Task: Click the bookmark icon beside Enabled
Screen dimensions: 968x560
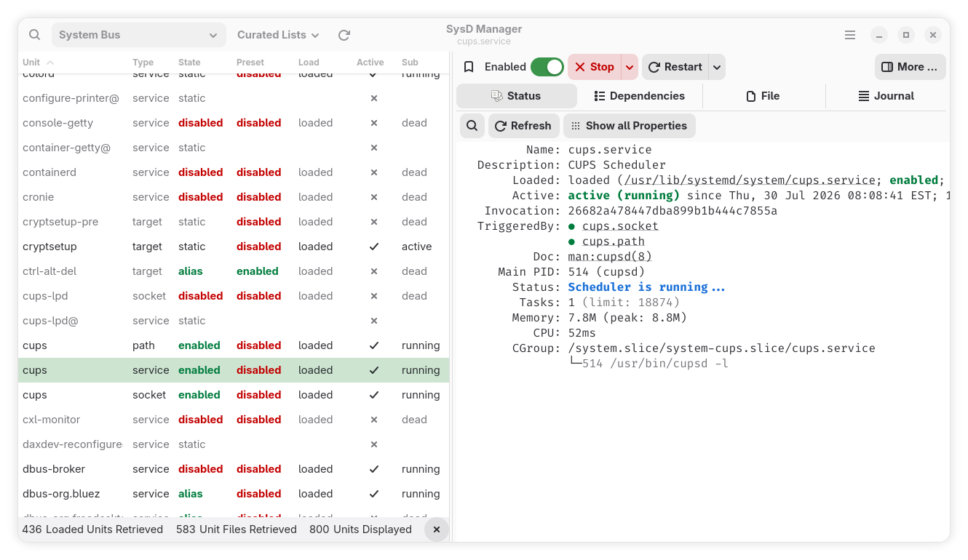Action: pos(469,67)
